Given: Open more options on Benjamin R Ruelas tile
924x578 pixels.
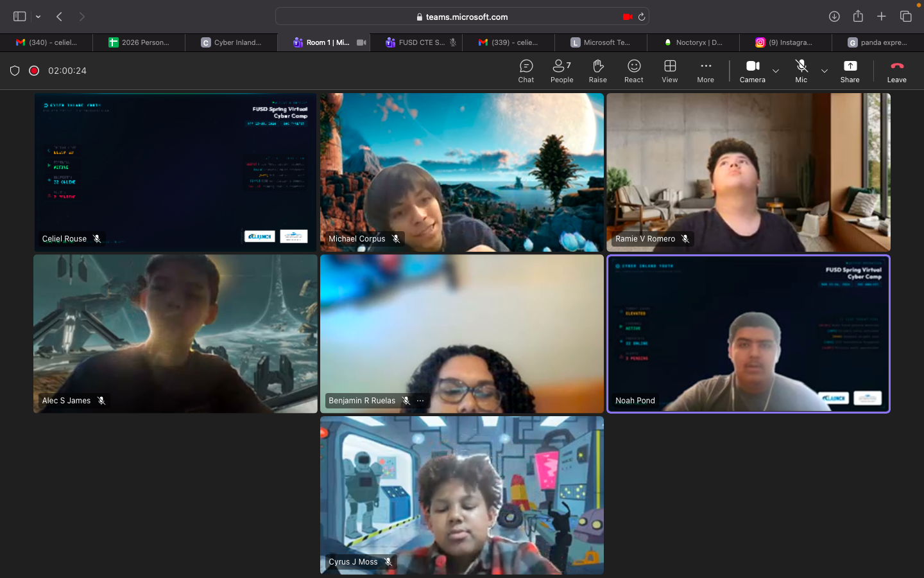Looking at the screenshot, I should 420,401.
